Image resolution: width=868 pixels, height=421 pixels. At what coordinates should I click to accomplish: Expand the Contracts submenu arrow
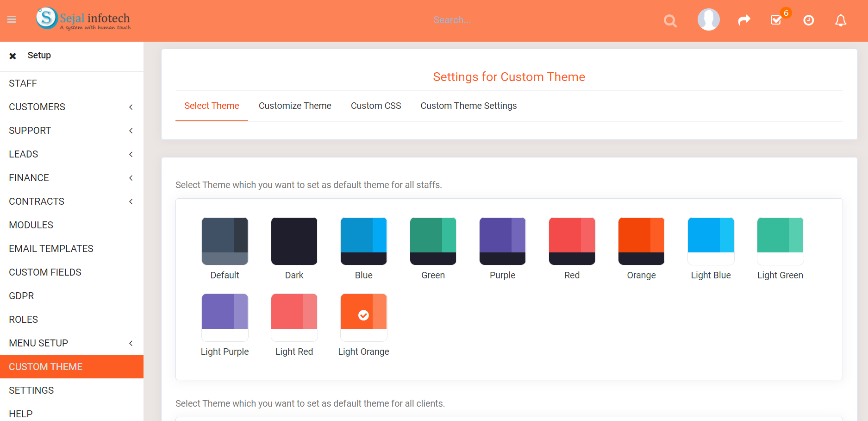tap(131, 201)
